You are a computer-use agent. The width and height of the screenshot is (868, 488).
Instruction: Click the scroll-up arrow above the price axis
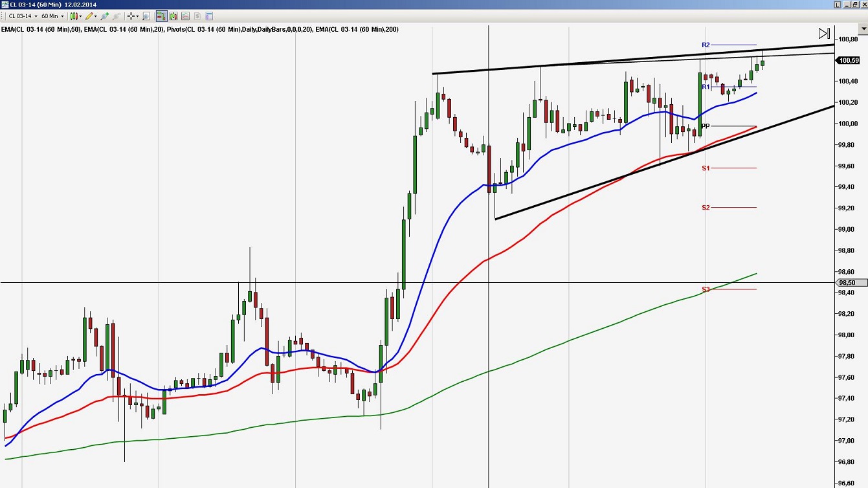coord(863,28)
